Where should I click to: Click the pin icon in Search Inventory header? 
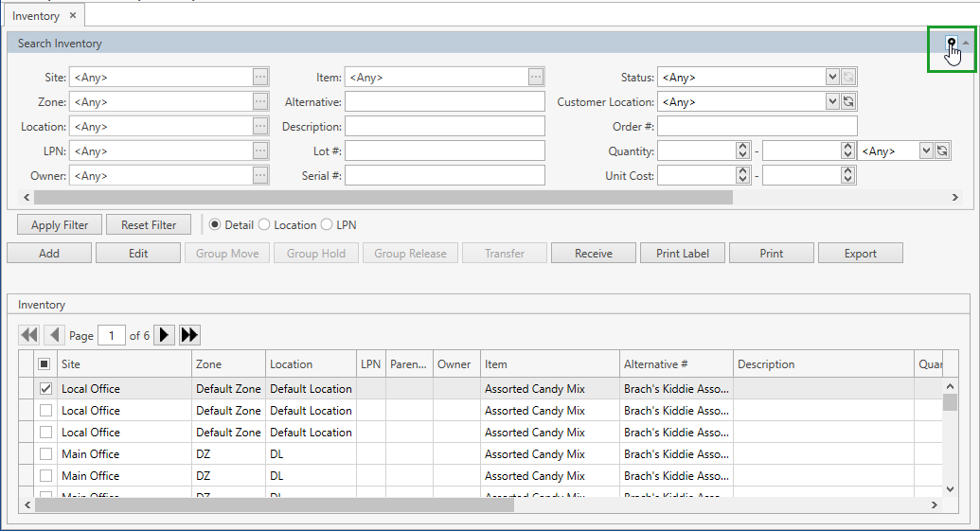[x=951, y=44]
